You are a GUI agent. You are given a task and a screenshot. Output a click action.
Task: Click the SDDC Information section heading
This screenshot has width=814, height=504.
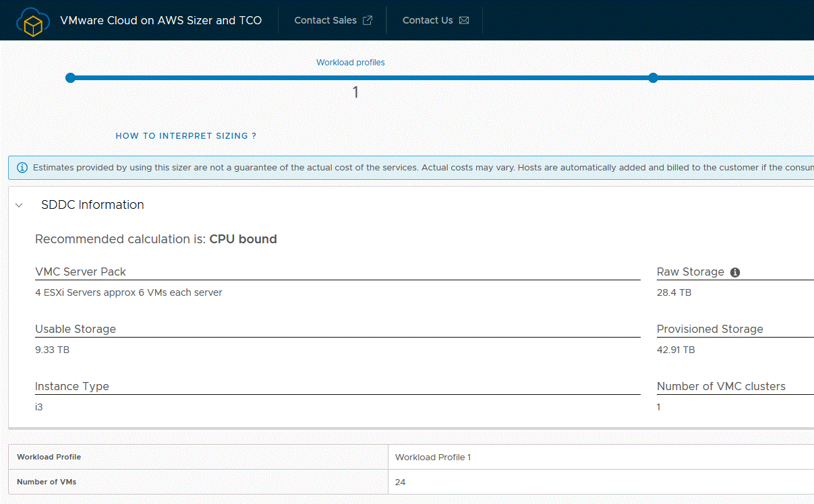tap(92, 205)
